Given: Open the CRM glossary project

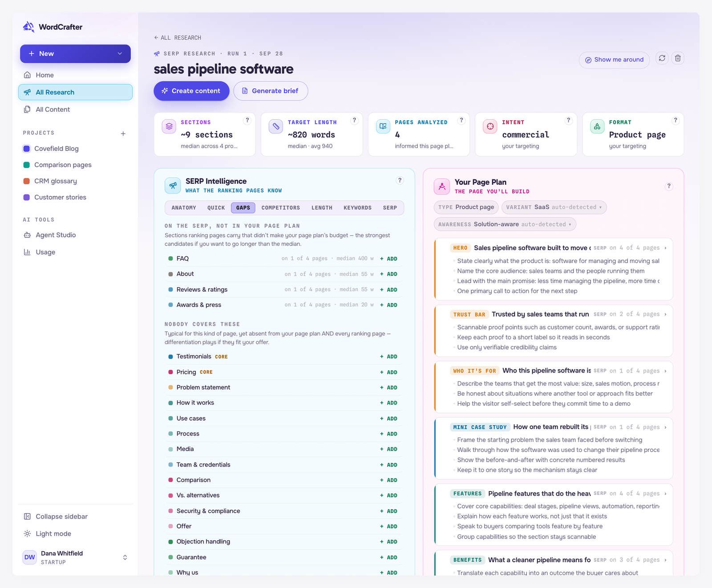Looking at the screenshot, I should (x=75, y=181).
